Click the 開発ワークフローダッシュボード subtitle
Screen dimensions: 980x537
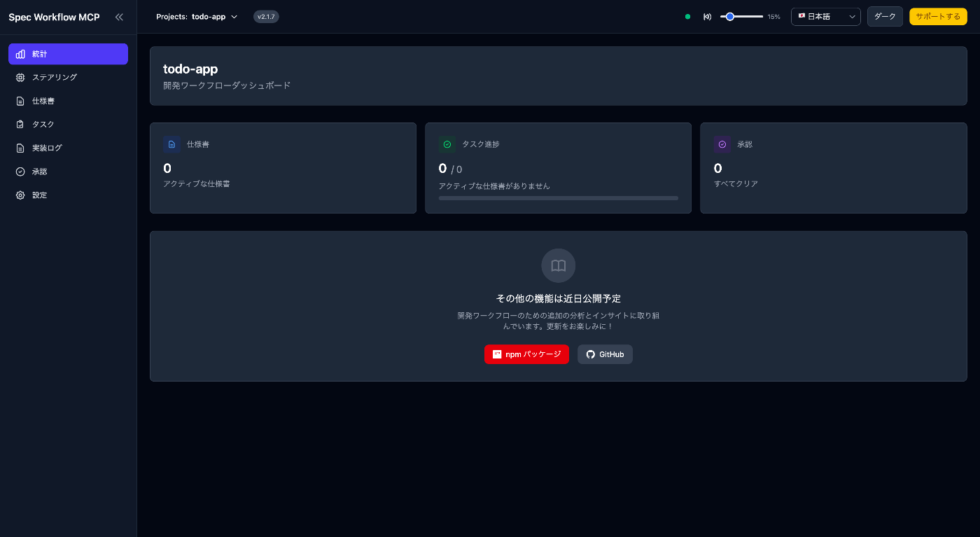[x=227, y=85]
